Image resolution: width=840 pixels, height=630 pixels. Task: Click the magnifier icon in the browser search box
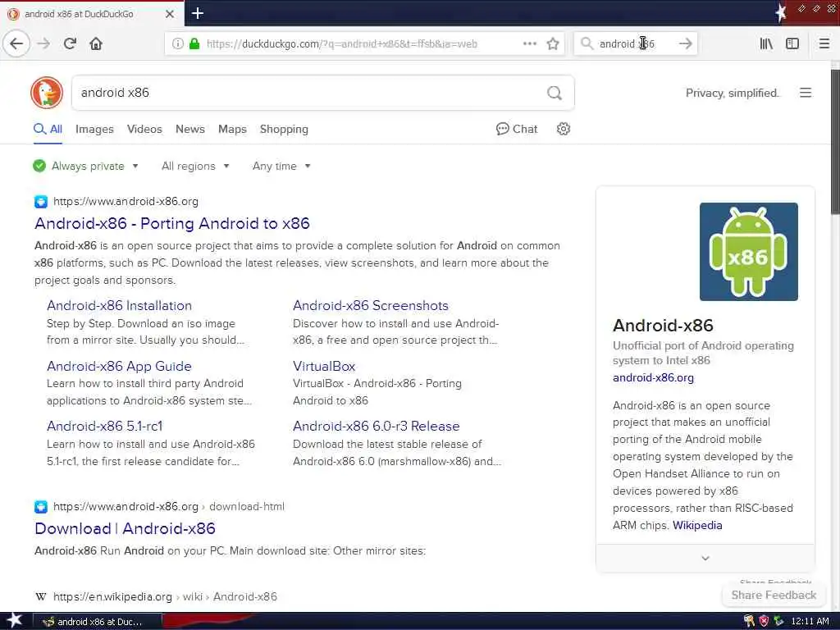pyautogui.click(x=587, y=44)
